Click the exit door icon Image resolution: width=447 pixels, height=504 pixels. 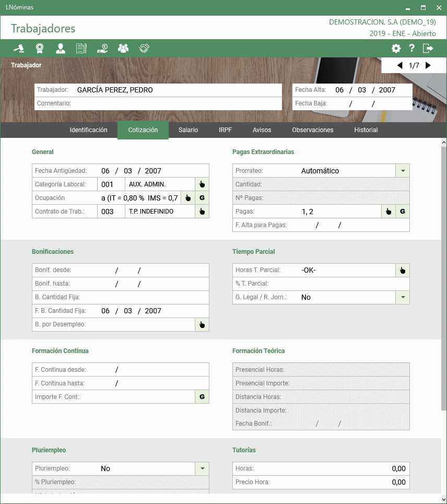coord(428,49)
